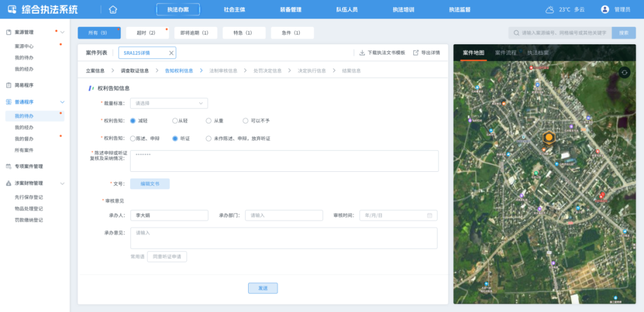Select the 可以不予 radio option
Image resolution: width=644 pixels, height=312 pixels.
[246, 121]
